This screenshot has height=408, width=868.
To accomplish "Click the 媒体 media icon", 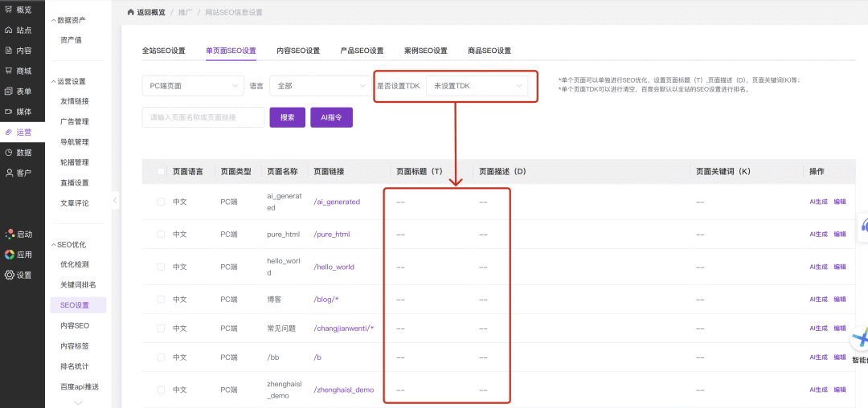I will click(9, 112).
